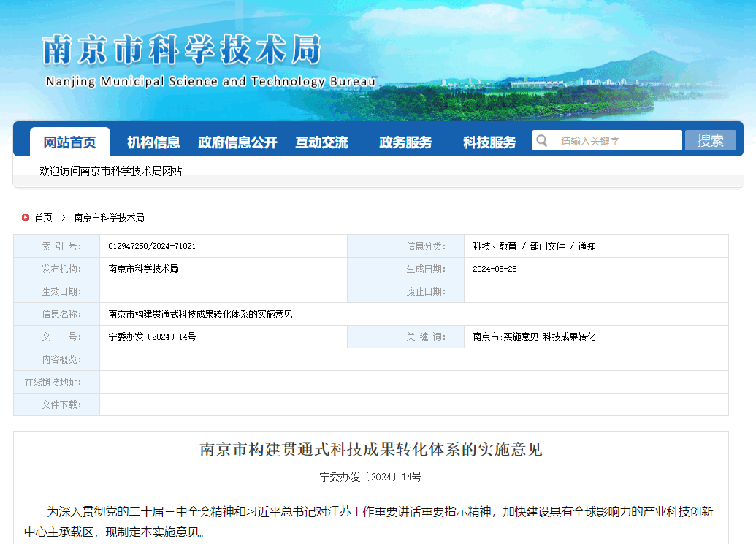Image resolution: width=756 pixels, height=544 pixels.
Task: Click the Nanjing Municipal Science and Technology Bureau subtitle
Action: point(210,82)
